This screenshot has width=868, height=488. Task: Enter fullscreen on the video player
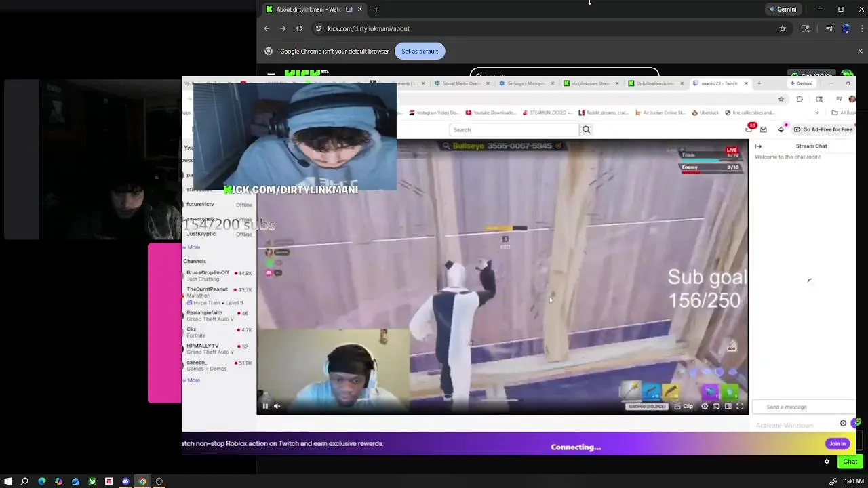[x=740, y=406]
